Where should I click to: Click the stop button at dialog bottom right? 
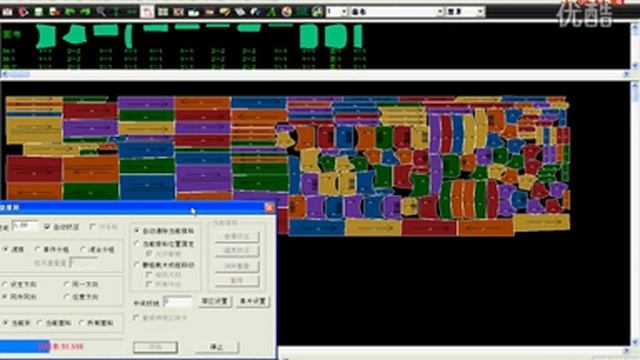pyautogui.click(x=217, y=347)
